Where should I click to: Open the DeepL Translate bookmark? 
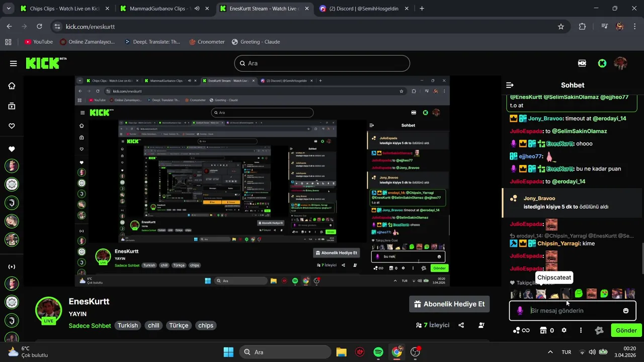coord(152,42)
